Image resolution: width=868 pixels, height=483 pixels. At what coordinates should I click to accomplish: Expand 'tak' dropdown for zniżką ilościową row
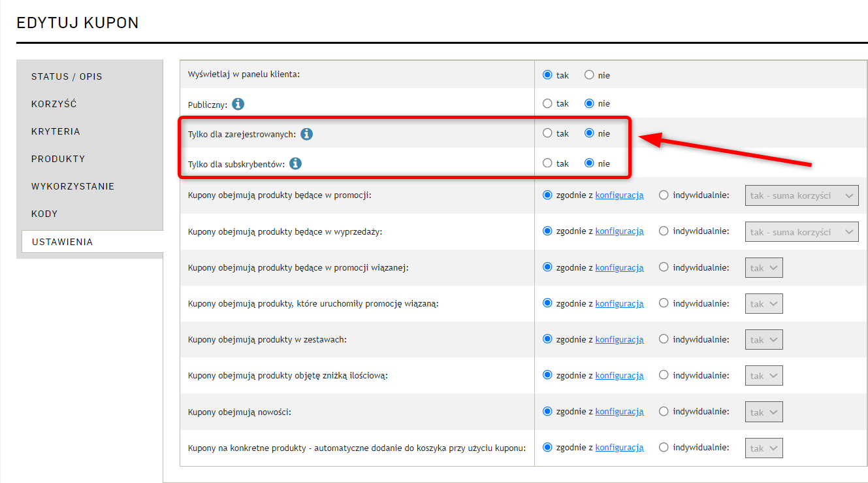pos(764,376)
